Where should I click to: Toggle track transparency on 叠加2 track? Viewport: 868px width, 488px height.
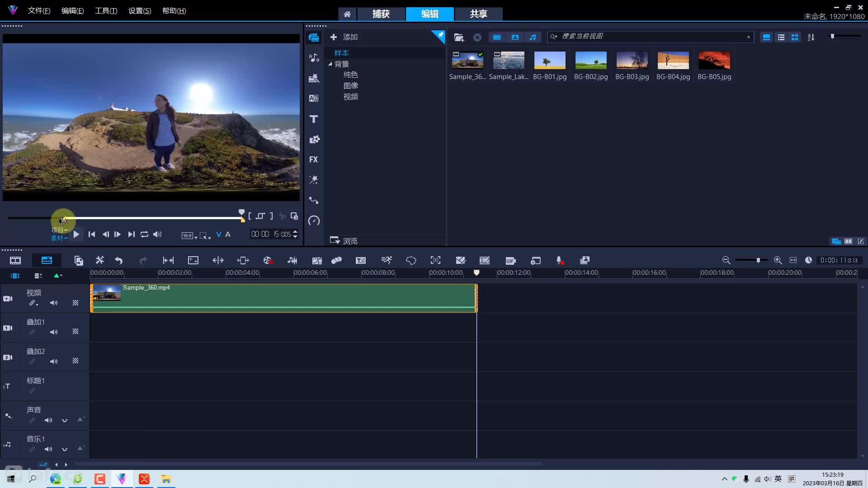tap(75, 361)
